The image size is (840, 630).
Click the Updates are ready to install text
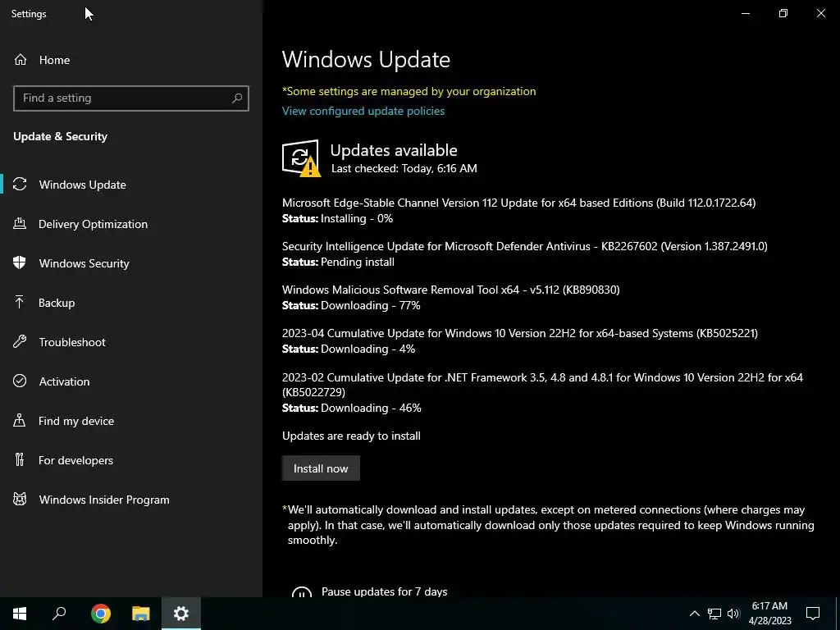pos(351,436)
